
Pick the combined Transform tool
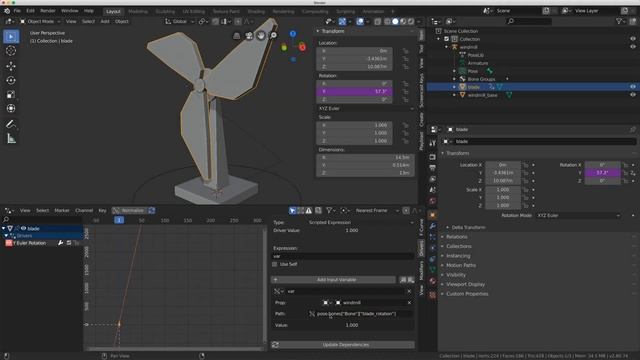[11, 108]
